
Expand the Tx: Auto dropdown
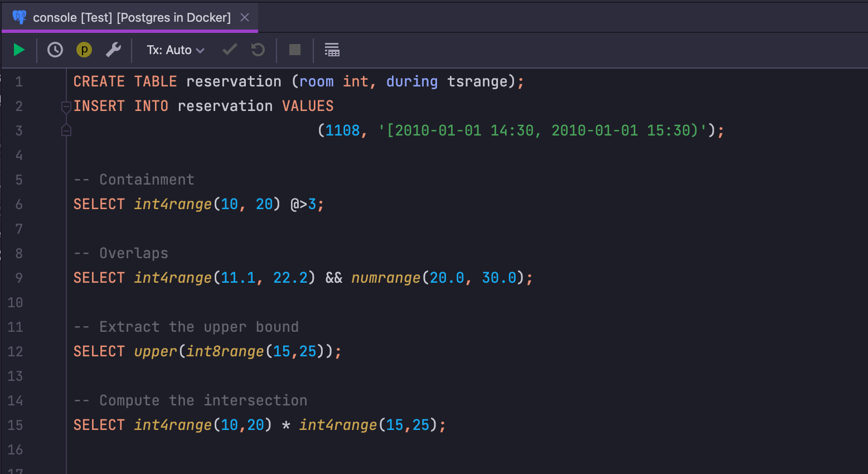point(175,50)
